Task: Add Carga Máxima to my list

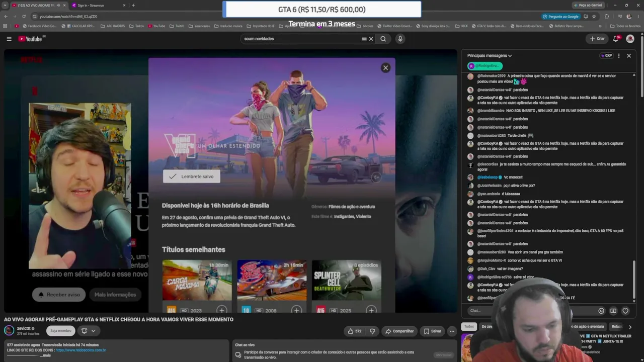Action: [x=221, y=310]
